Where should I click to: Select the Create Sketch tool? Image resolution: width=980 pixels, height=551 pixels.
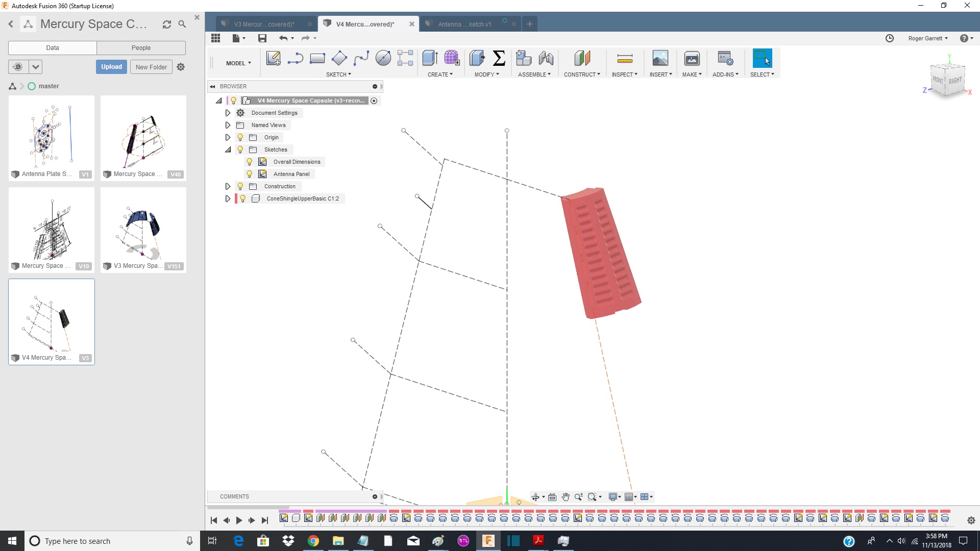pyautogui.click(x=274, y=59)
